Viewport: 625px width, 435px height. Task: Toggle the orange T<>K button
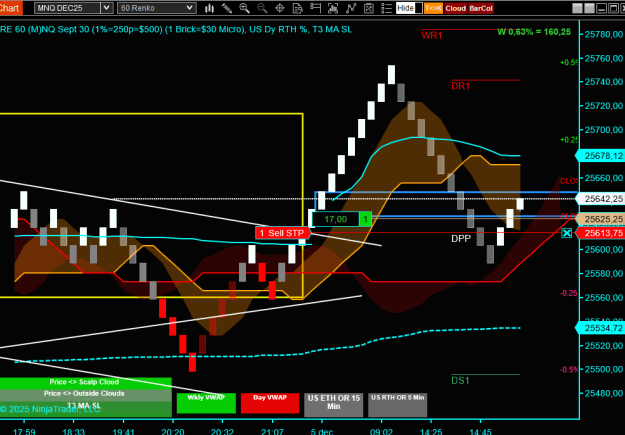pos(433,8)
